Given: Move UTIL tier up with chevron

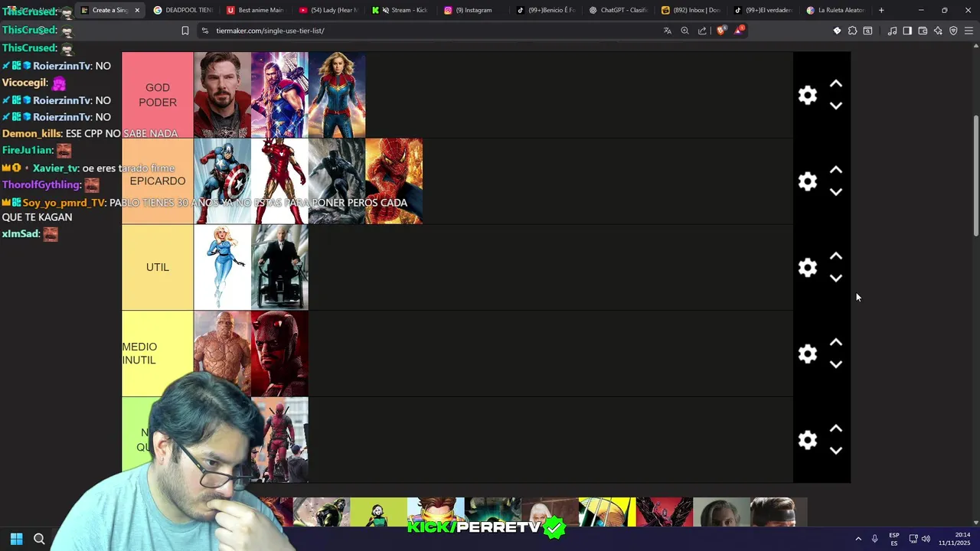Looking at the screenshot, I should click(x=836, y=256).
